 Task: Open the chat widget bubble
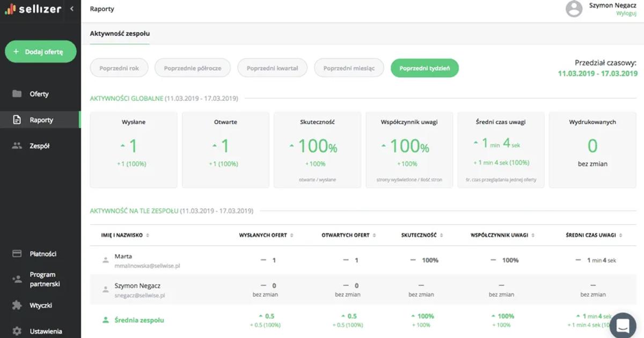[x=623, y=325]
